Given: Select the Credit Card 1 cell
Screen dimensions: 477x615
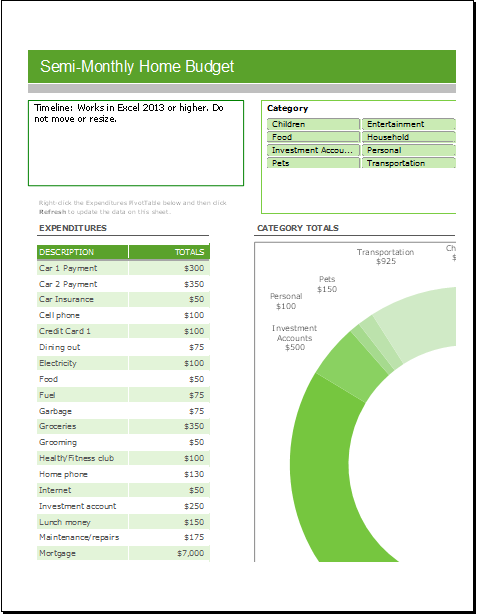Looking at the screenshot, I should 82,331.
